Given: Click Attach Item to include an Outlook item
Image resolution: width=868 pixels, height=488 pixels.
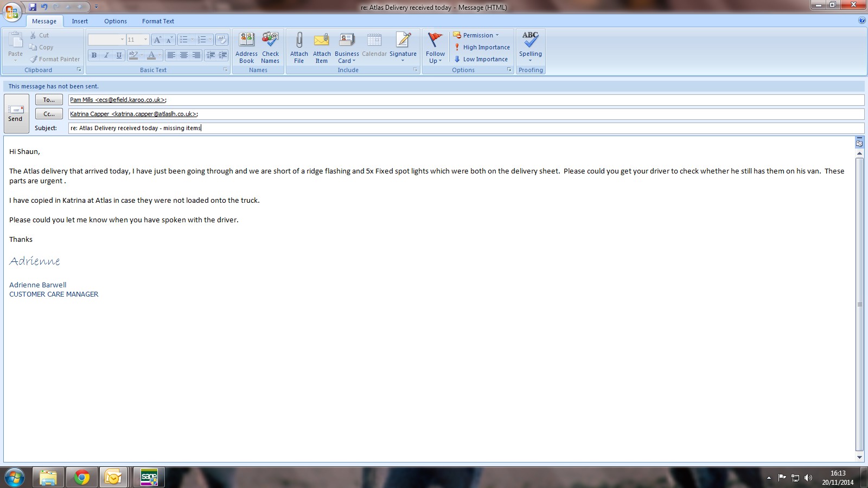Looking at the screenshot, I should (x=322, y=48).
